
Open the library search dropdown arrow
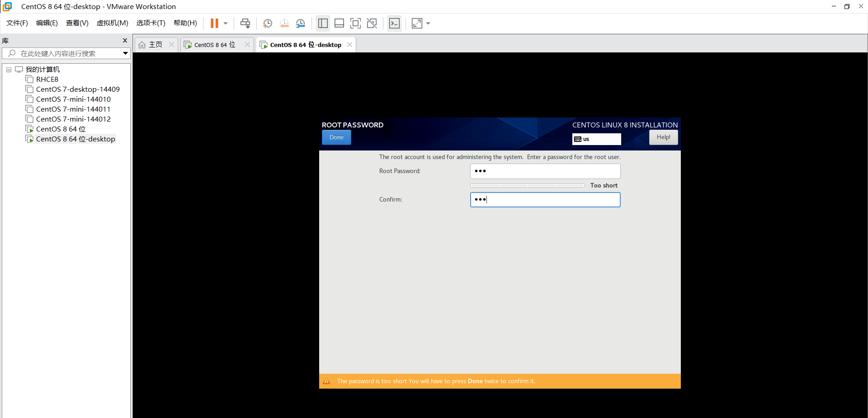coord(125,53)
